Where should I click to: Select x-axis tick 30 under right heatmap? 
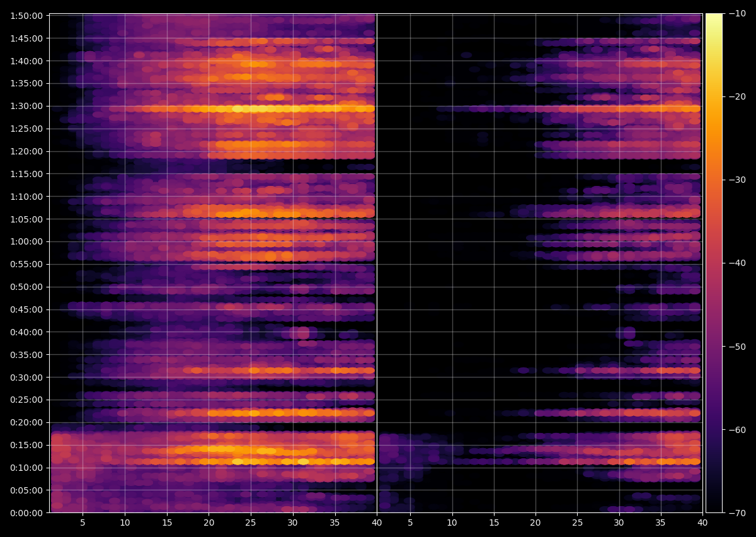pos(619,523)
